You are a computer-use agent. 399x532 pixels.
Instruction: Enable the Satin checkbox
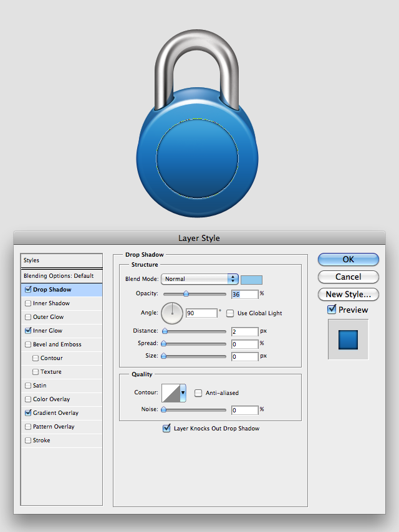point(28,386)
